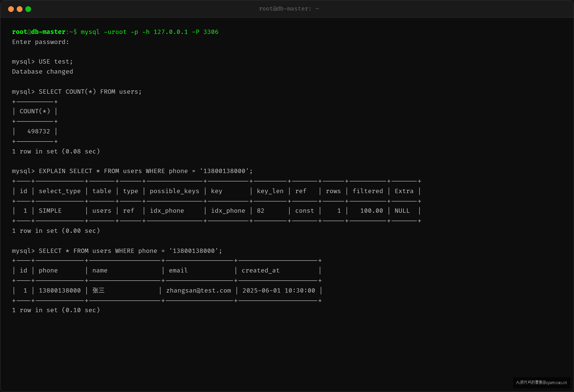The image size is (574, 392).
Task: Click the created_at timestamp 2025-06-01 10:30:00
Action: click(279, 291)
